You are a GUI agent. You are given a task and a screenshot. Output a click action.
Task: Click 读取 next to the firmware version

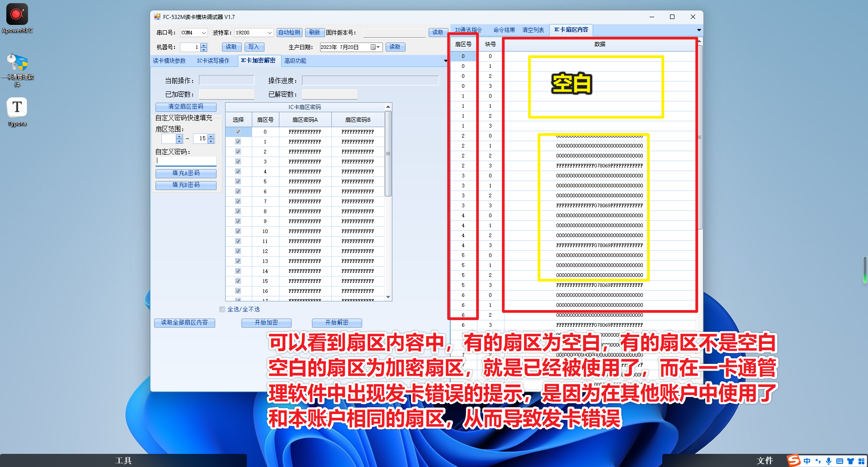pos(438,33)
